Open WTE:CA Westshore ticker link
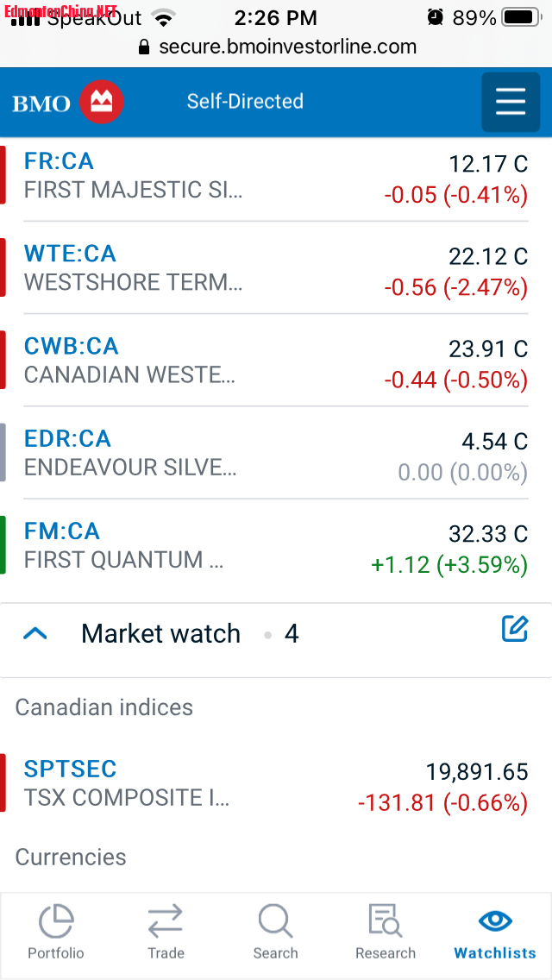 (70, 254)
